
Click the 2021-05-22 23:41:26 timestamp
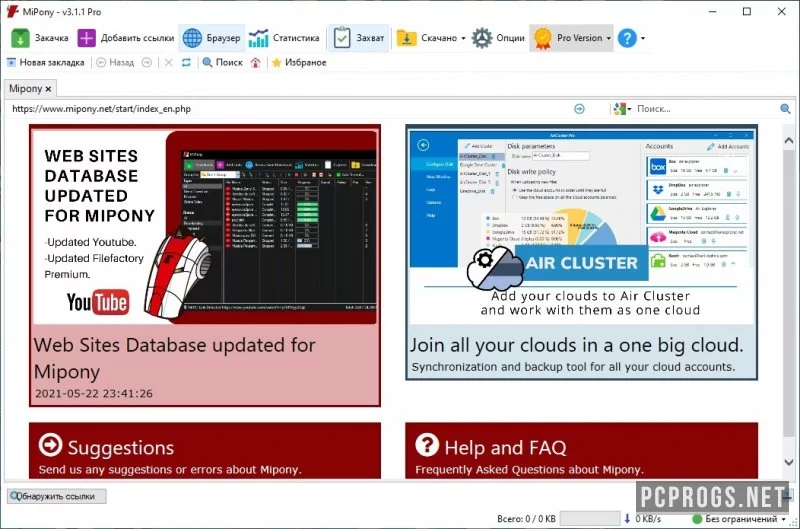[x=94, y=393]
